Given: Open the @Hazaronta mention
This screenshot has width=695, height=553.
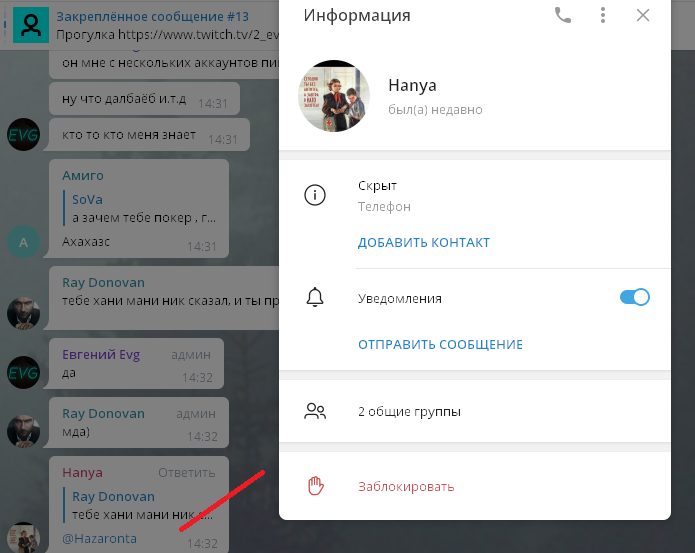Looking at the screenshot, I should point(100,539).
